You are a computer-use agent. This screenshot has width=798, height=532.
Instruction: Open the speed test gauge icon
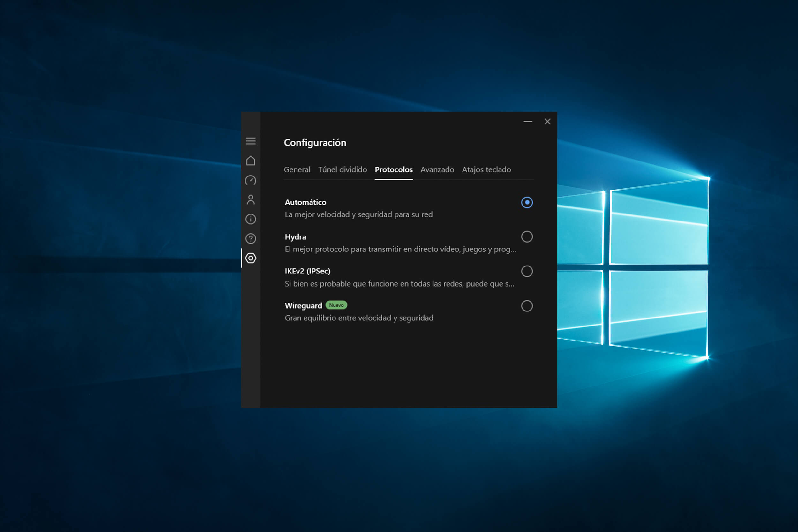(251, 180)
